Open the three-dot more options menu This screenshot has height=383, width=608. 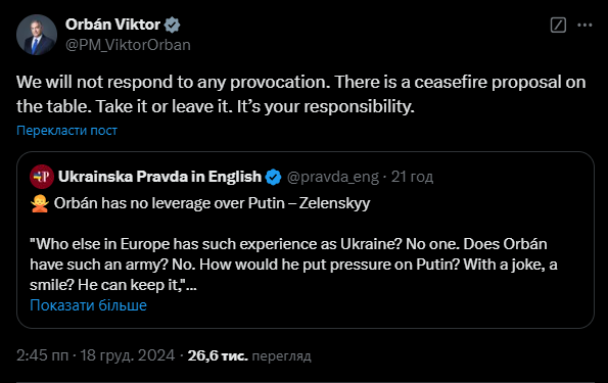point(585,25)
